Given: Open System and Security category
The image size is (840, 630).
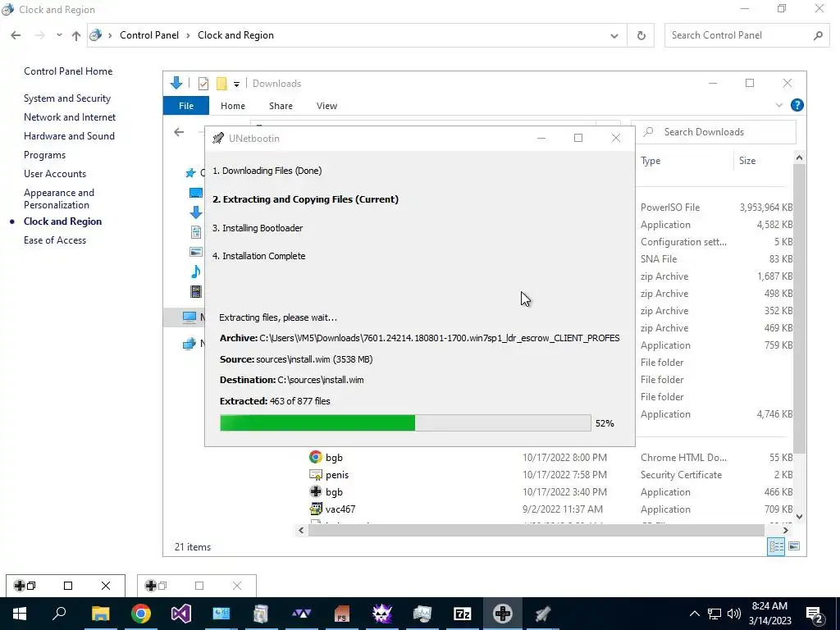Looking at the screenshot, I should [x=67, y=98].
